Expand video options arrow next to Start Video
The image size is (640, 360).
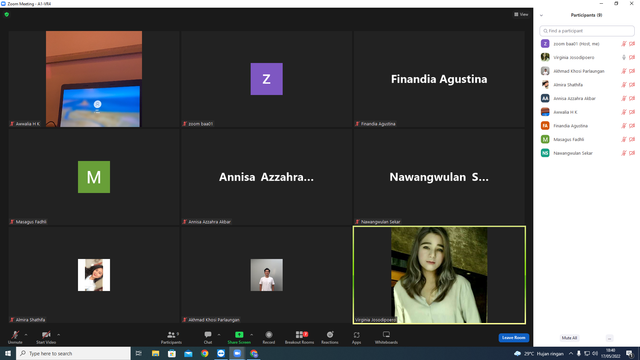pyautogui.click(x=58, y=335)
